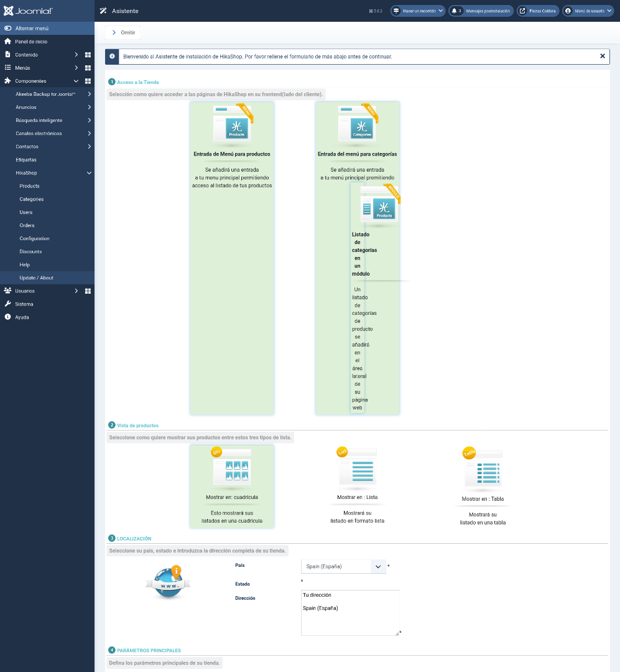
Task: Click the Componentes puzzle icon
Action: pos(7,80)
